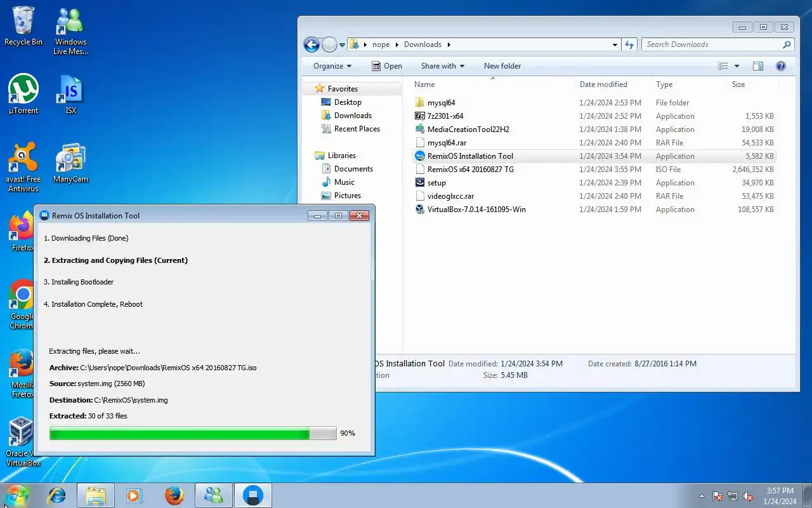Switch to Windows Explorer taskbar button

(96, 495)
